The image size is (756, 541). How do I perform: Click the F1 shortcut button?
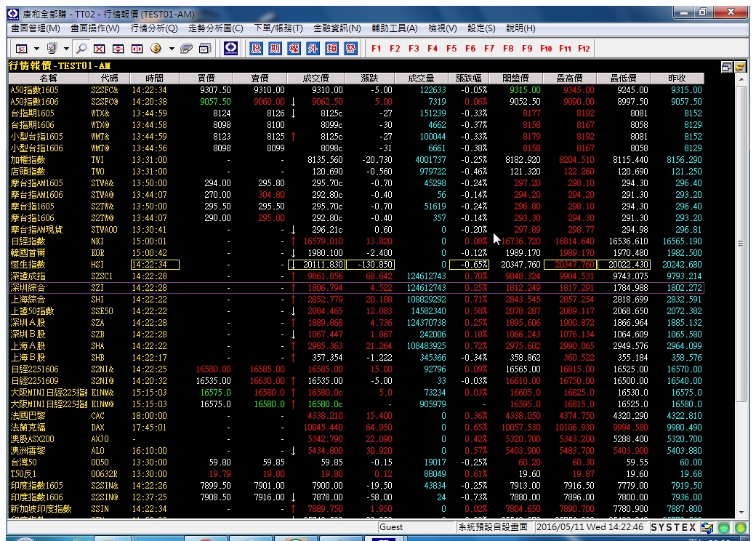(x=376, y=49)
